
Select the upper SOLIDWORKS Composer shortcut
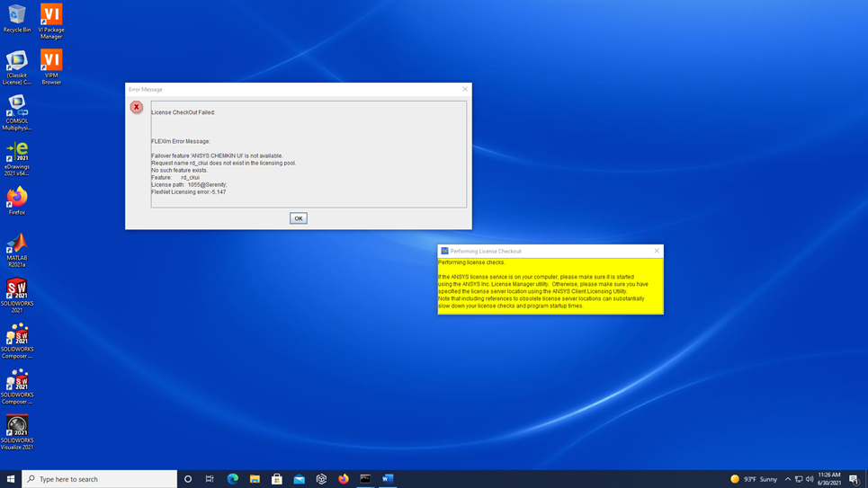point(16,342)
